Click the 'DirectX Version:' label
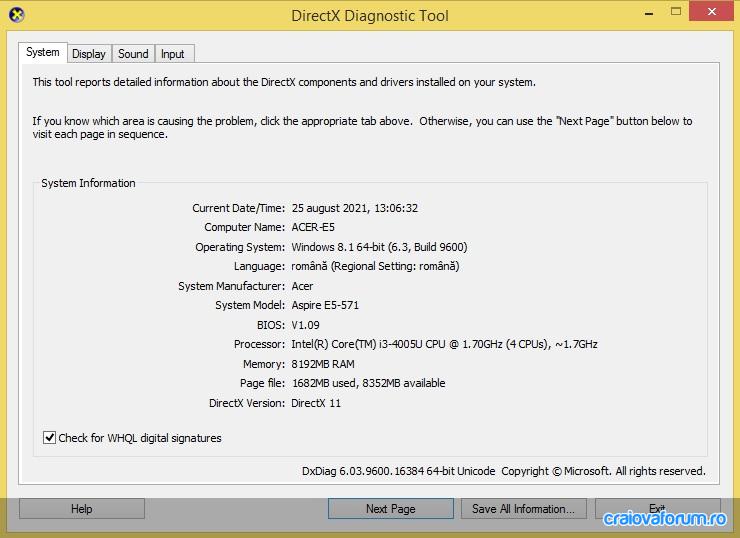 click(x=247, y=403)
